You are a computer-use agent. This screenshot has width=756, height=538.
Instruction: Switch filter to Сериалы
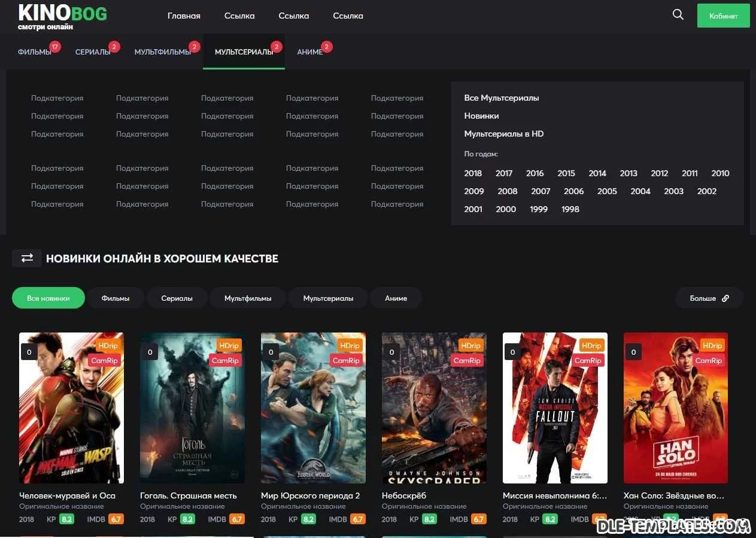point(177,298)
